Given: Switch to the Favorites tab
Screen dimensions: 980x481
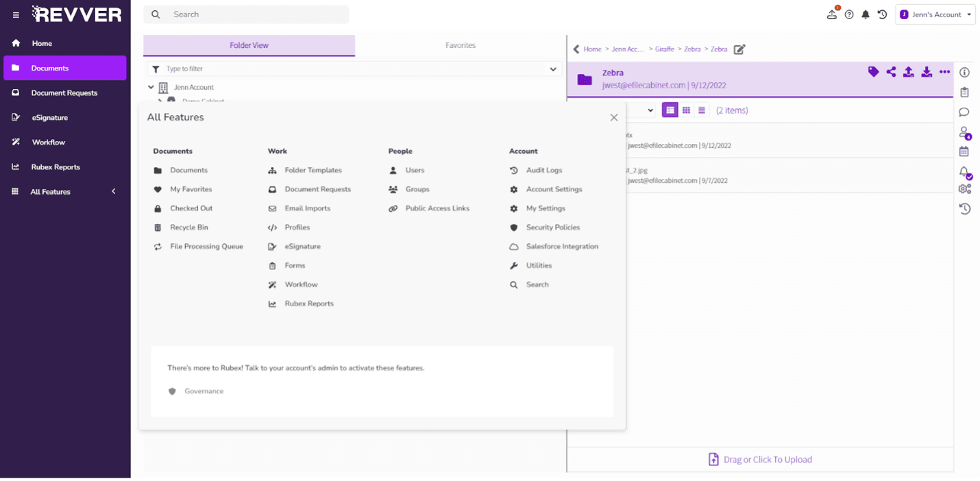Looking at the screenshot, I should point(460,45).
